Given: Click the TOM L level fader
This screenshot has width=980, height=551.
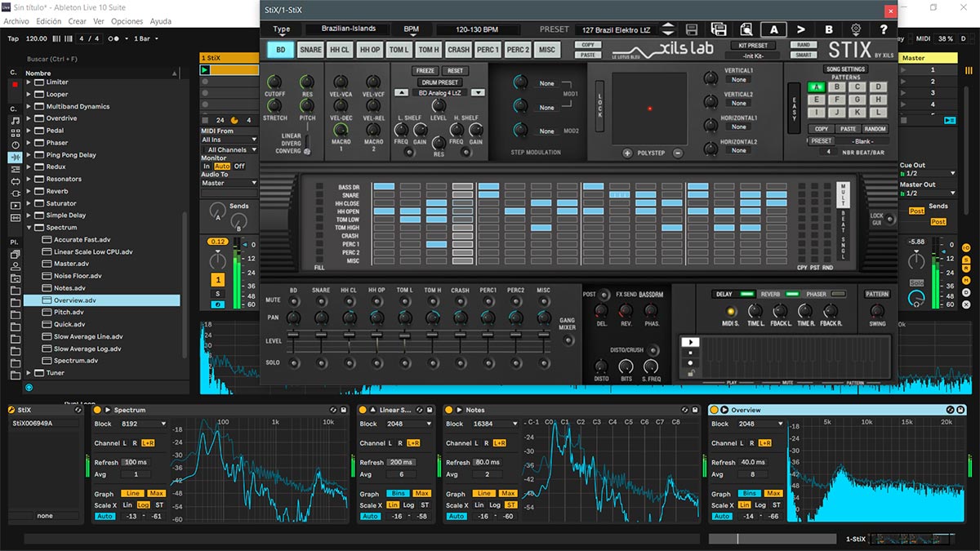Looking at the screenshot, I should pyautogui.click(x=404, y=336).
